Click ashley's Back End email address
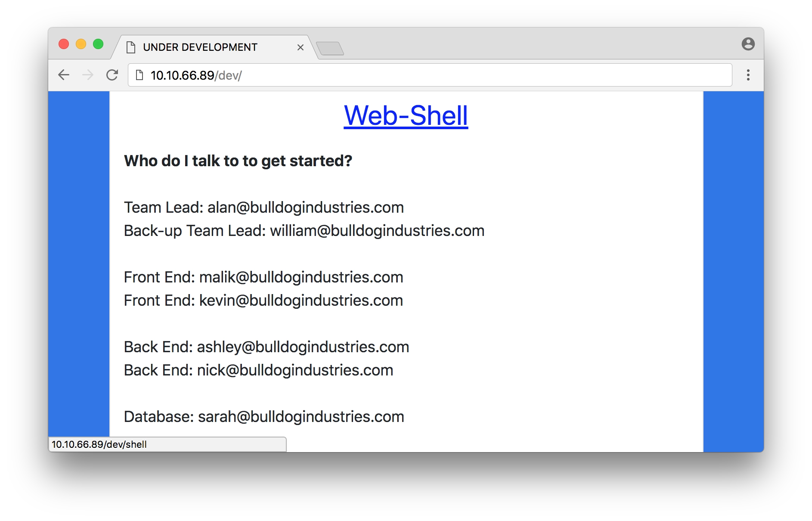 303,347
